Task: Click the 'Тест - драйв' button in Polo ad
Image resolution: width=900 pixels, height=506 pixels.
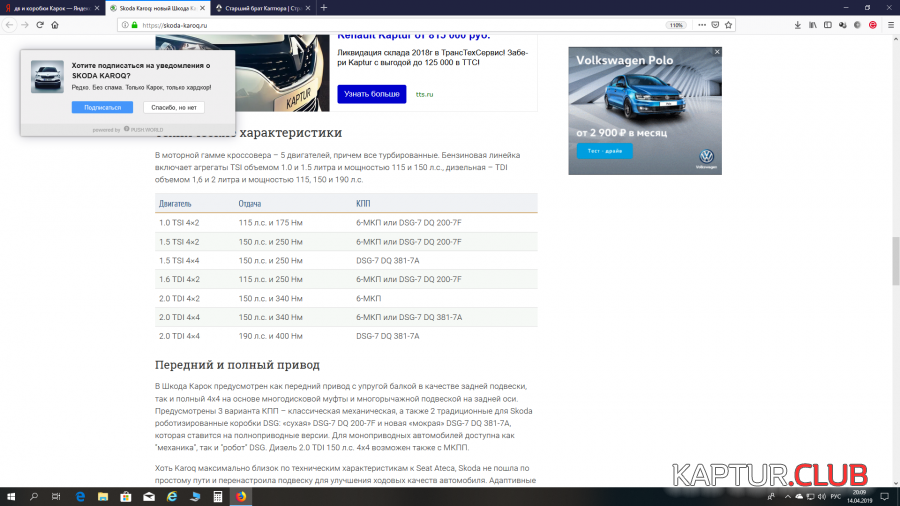Action: [604, 151]
